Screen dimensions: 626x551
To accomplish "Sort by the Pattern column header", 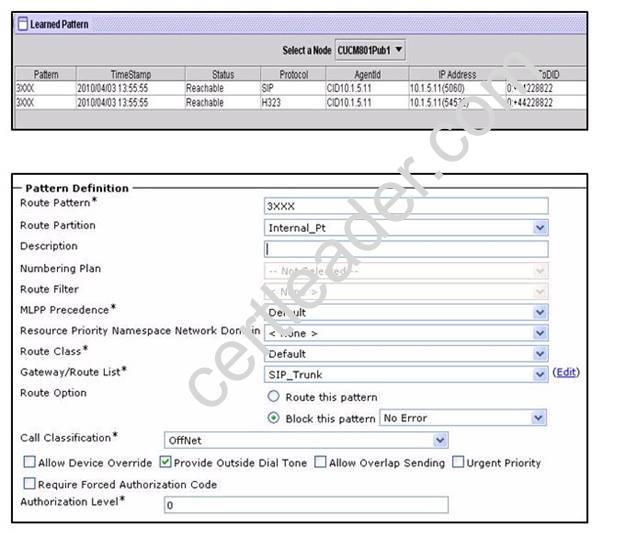I will point(46,74).
